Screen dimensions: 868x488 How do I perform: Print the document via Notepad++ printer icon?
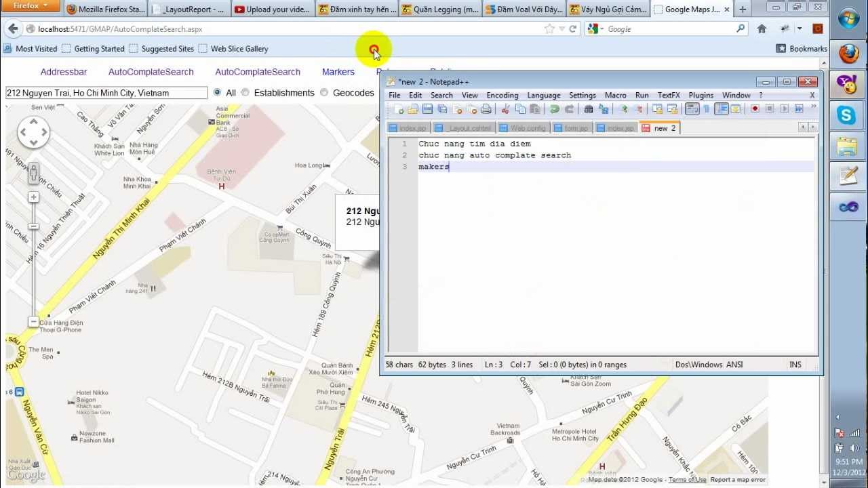pyautogui.click(x=486, y=109)
